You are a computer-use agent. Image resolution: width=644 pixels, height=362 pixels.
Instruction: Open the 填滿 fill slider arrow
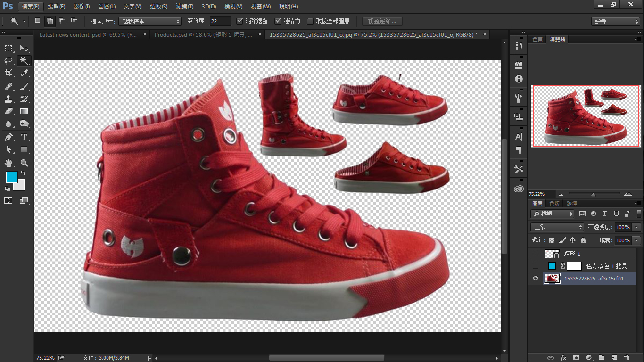pyautogui.click(x=636, y=240)
